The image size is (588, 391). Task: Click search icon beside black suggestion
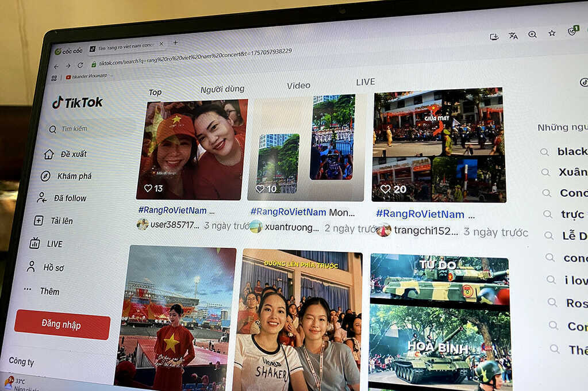pos(544,152)
